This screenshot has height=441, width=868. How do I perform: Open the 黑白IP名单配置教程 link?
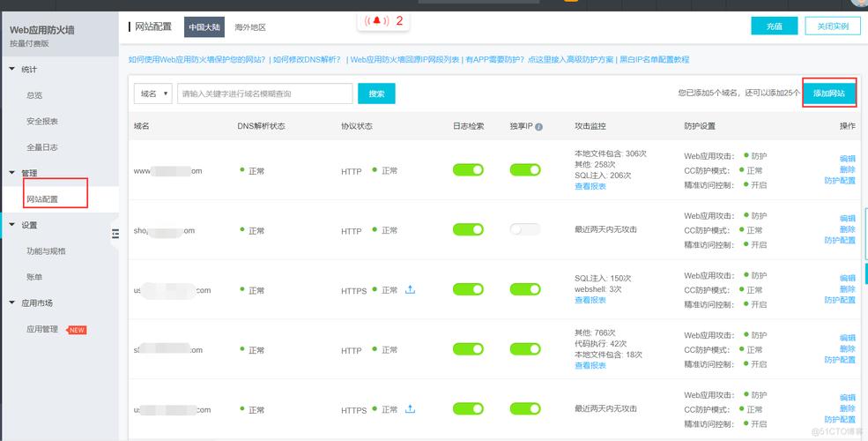pos(655,59)
